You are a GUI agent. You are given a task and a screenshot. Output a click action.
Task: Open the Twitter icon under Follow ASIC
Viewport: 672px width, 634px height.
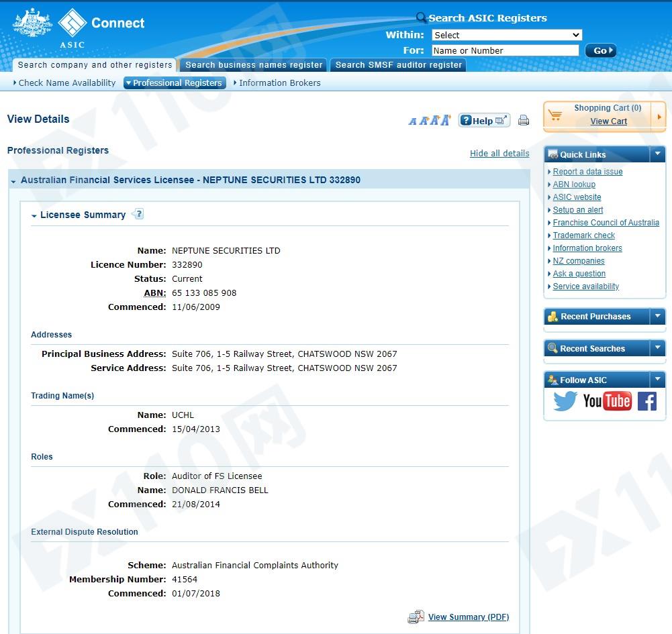coord(565,401)
